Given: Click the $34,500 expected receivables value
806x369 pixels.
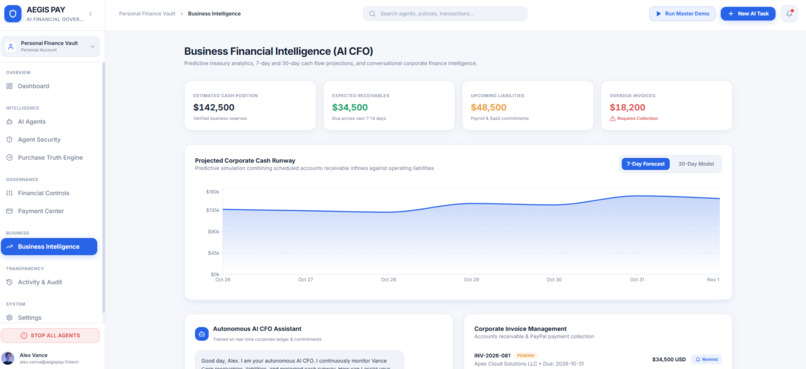Looking at the screenshot, I should point(350,107).
